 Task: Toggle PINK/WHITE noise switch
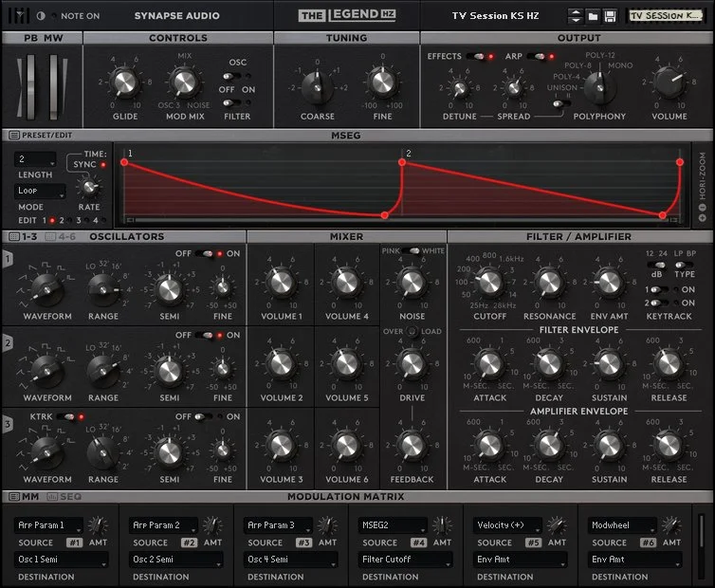tap(412, 251)
